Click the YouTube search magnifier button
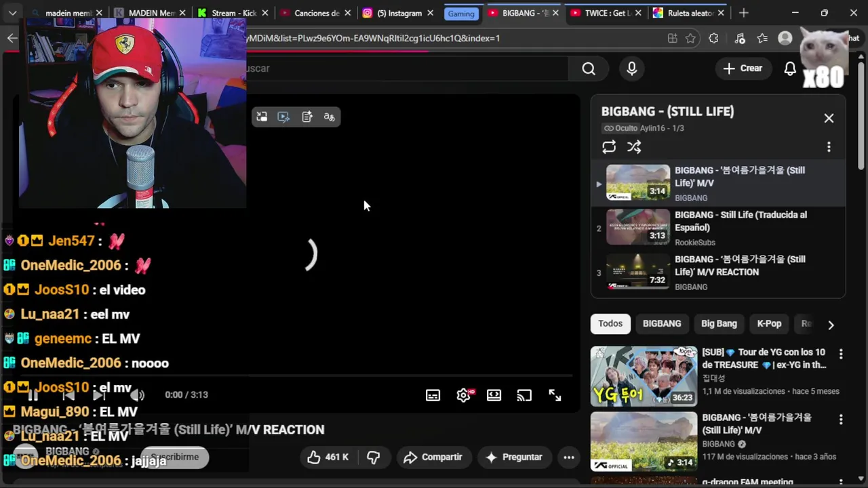 [x=589, y=68]
